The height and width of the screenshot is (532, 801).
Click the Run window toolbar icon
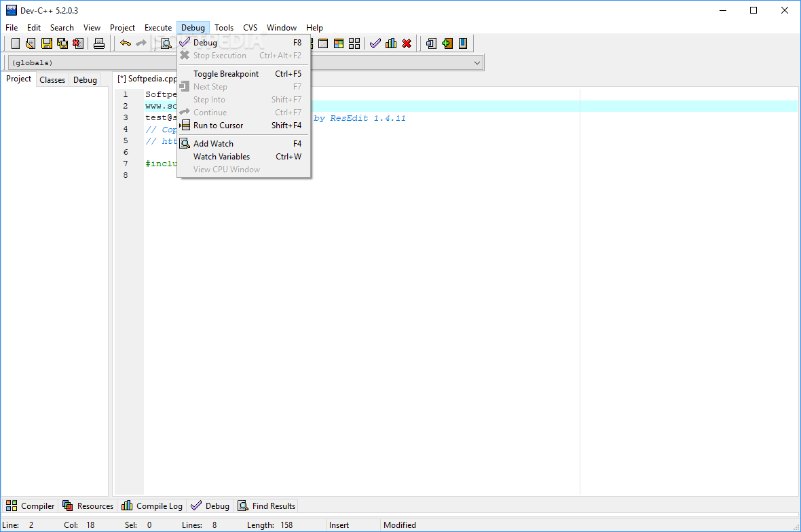[x=323, y=43]
